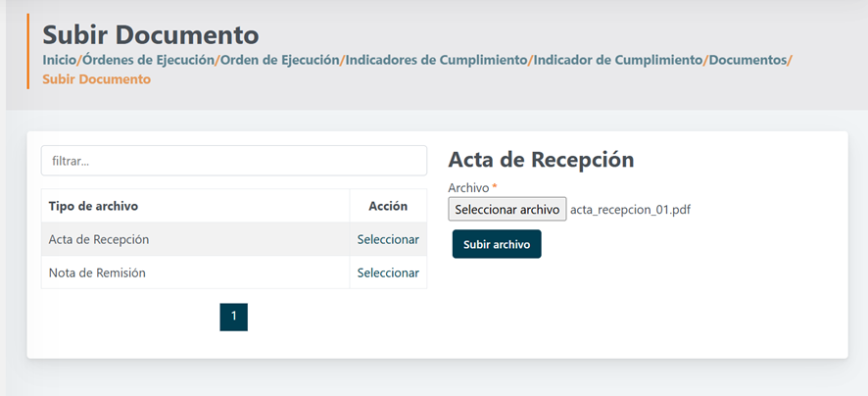Screen dimensions: 868x396
Task: Click the Inicio breadcrumb link
Action: 59,60
